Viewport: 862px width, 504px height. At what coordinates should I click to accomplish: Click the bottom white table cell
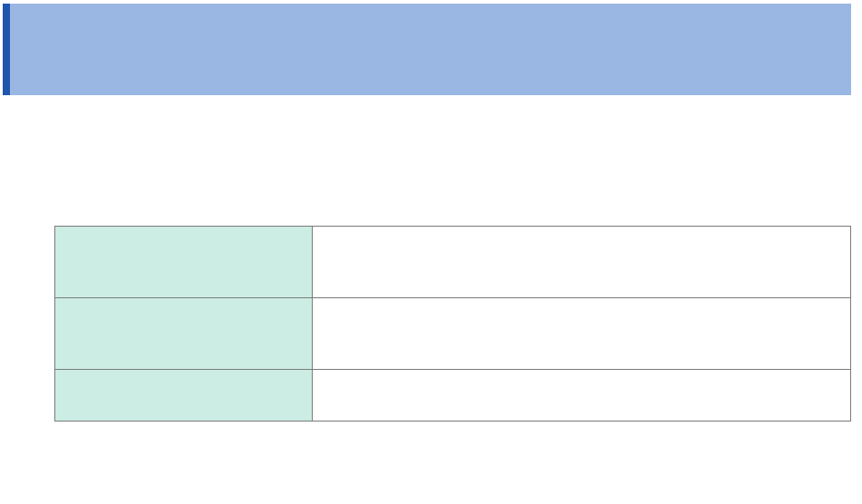[x=581, y=395]
